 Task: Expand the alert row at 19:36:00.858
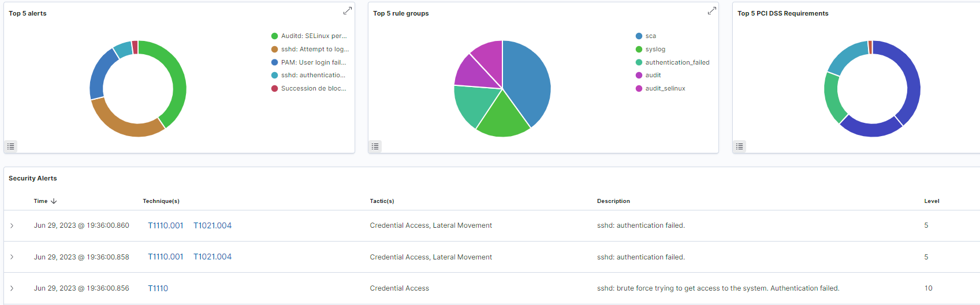[12, 257]
